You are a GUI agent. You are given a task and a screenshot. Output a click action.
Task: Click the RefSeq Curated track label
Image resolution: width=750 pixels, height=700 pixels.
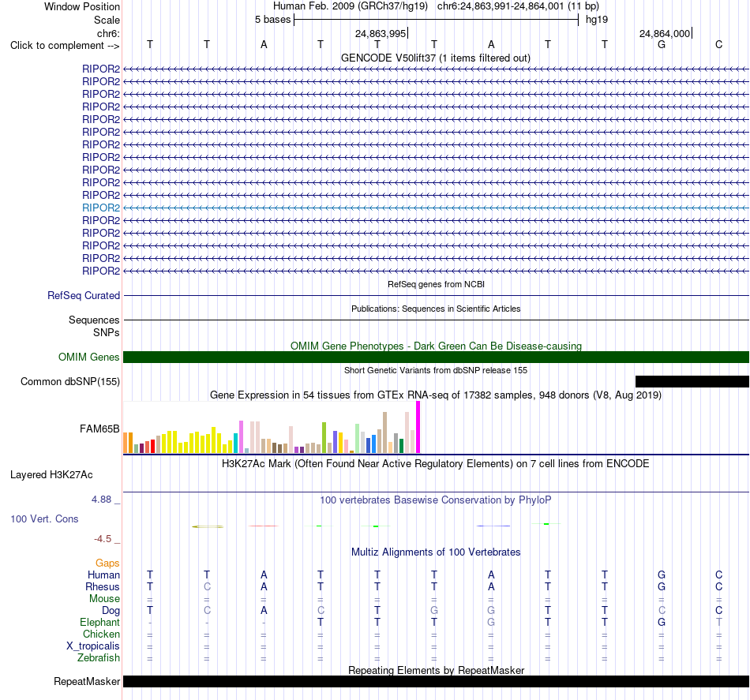coord(84,295)
